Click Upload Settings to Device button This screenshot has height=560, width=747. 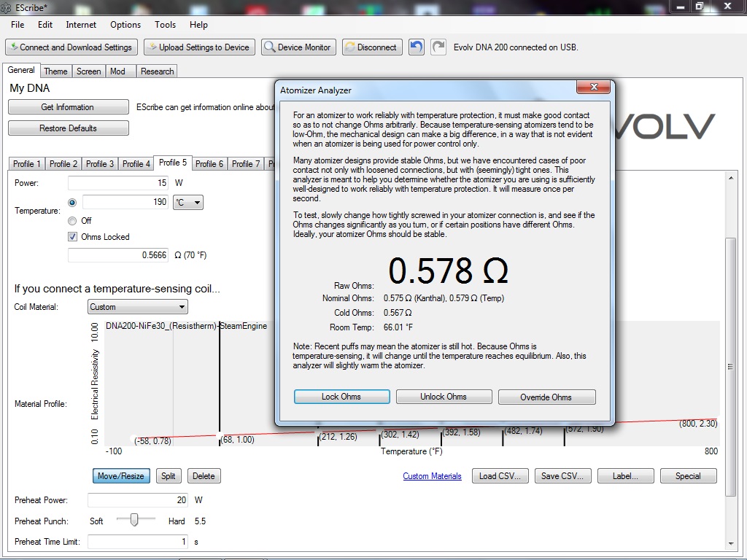tap(199, 47)
